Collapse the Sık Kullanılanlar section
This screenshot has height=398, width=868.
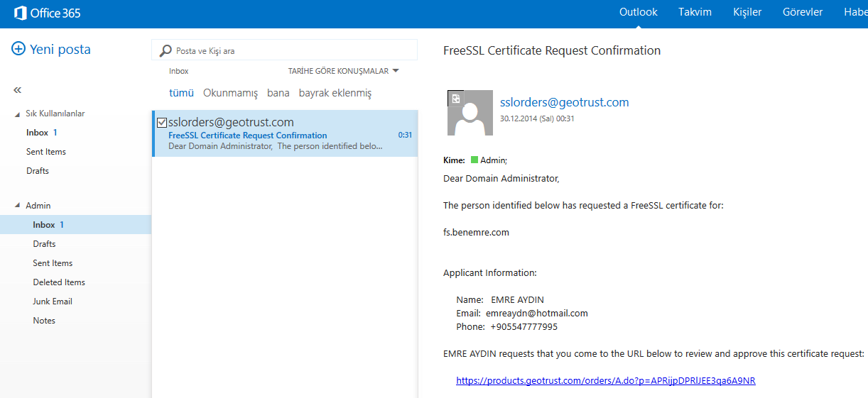click(x=18, y=114)
